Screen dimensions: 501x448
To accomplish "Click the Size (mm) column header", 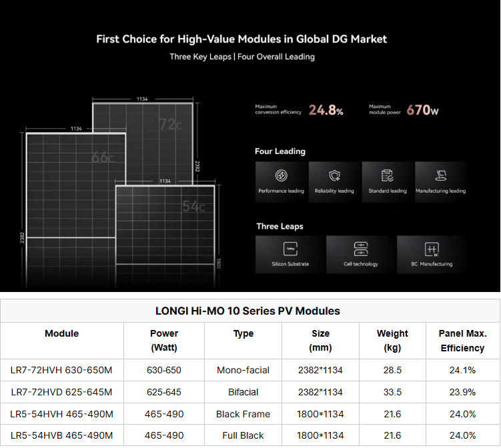I will [x=320, y=341].
